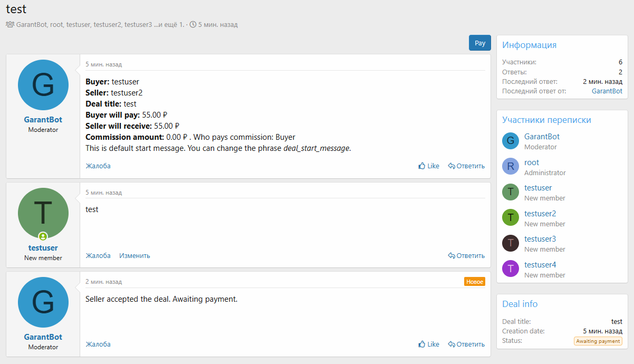The width and height of the screenshot is (634, 364).
Task: Reply to testuser's 'test' message
Action: [x=466, y=255]
